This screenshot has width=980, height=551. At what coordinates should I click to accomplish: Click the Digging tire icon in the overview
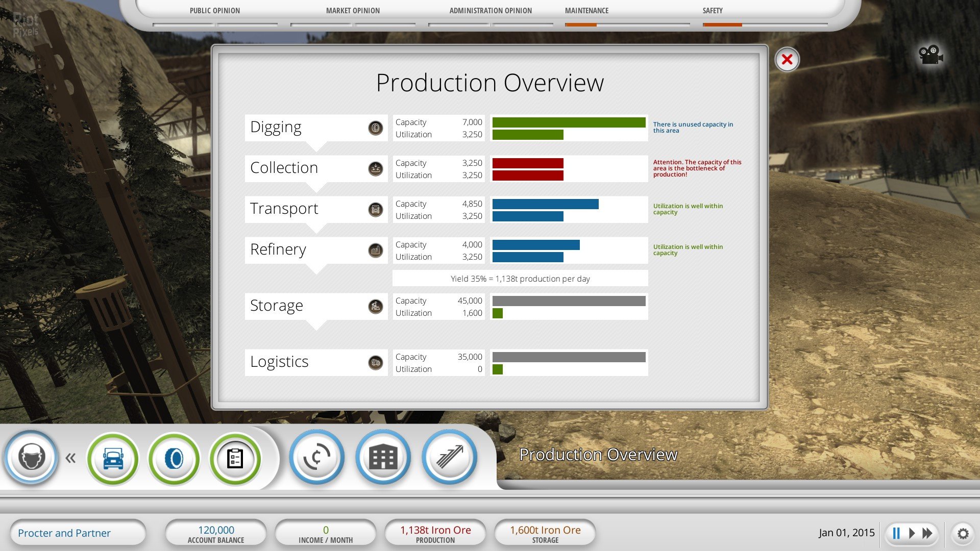click(375, 128)
